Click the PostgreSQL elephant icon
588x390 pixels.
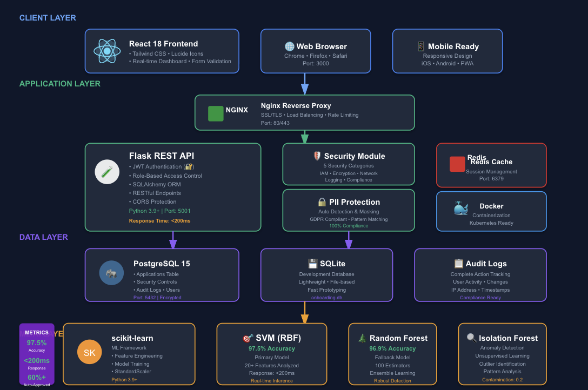click(111, 273)
